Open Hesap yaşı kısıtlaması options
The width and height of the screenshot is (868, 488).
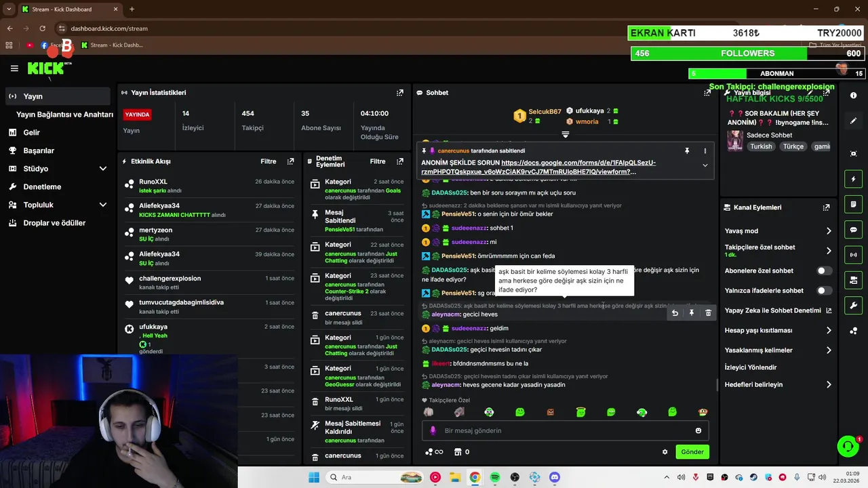point(778,330)
